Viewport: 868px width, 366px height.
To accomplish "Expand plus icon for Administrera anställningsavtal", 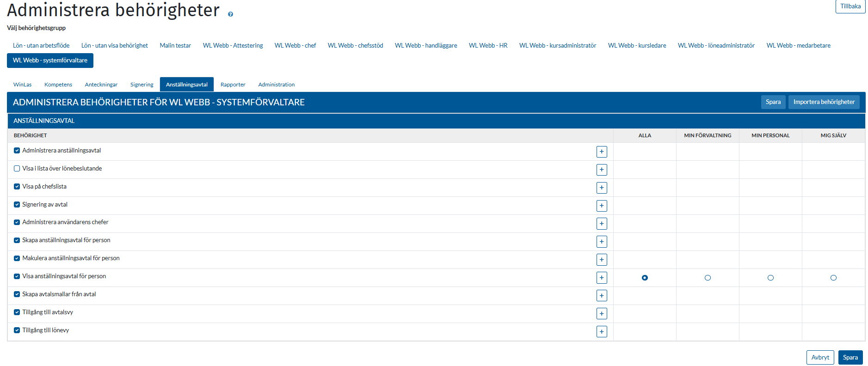I will 601,152.
